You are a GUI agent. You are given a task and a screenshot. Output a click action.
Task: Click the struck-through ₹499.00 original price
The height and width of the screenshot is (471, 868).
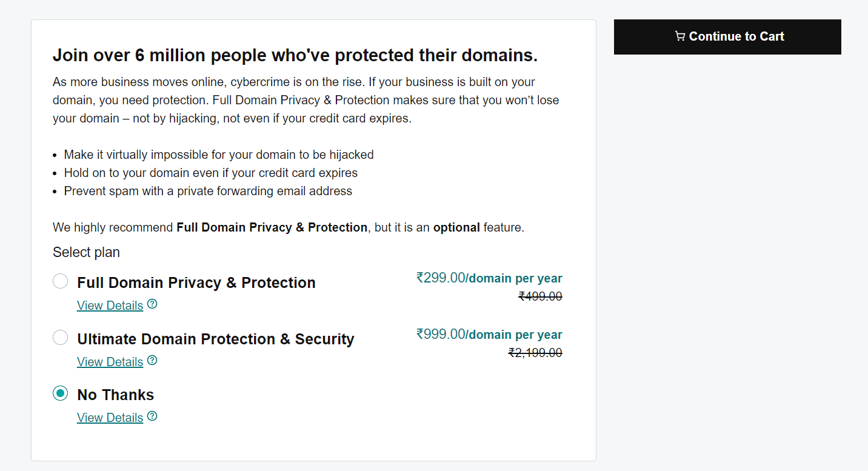pos(540,296)
